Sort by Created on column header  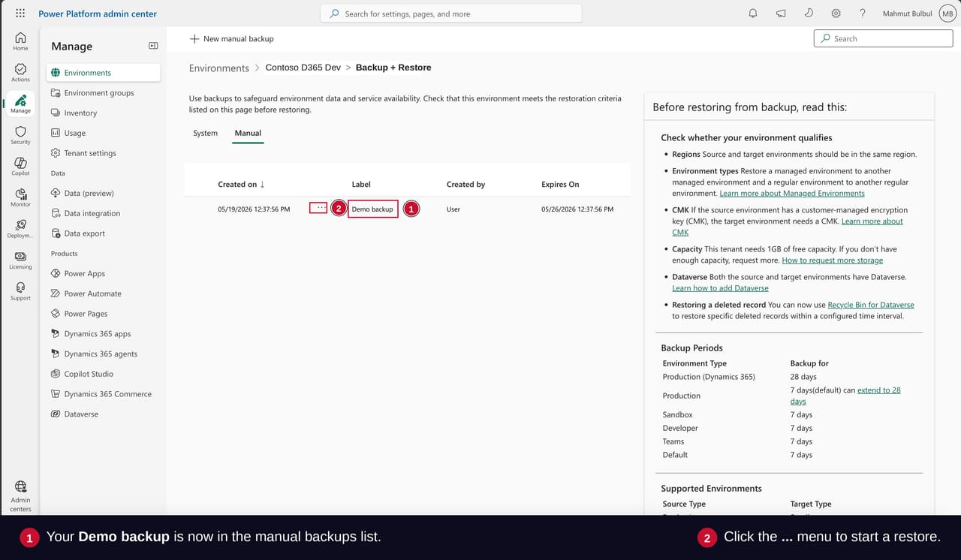pyautogui.click(x=241, y=185)
